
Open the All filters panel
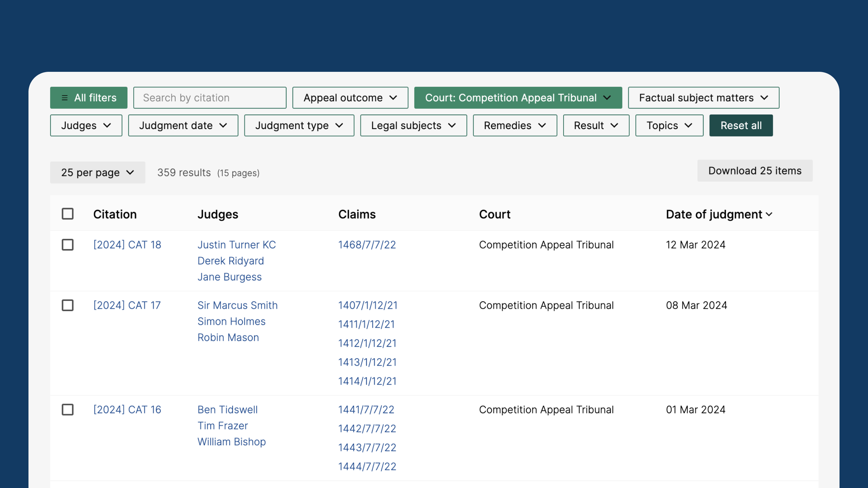point(89,98)
